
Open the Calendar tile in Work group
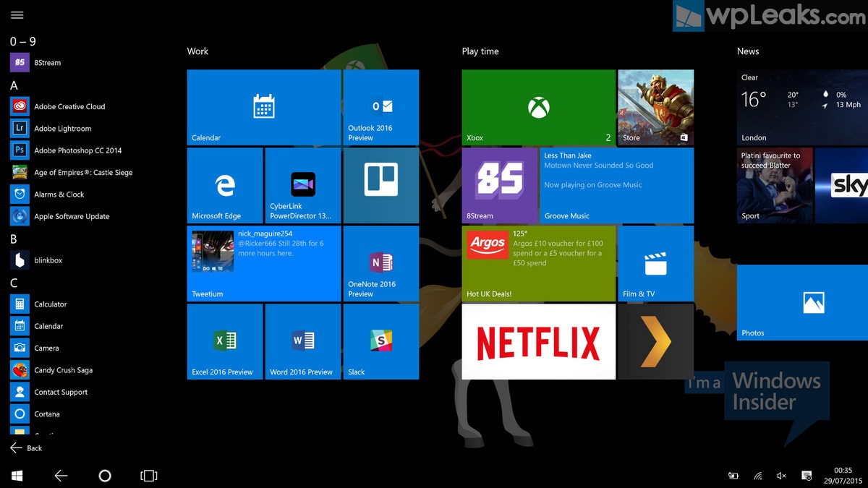264,108
